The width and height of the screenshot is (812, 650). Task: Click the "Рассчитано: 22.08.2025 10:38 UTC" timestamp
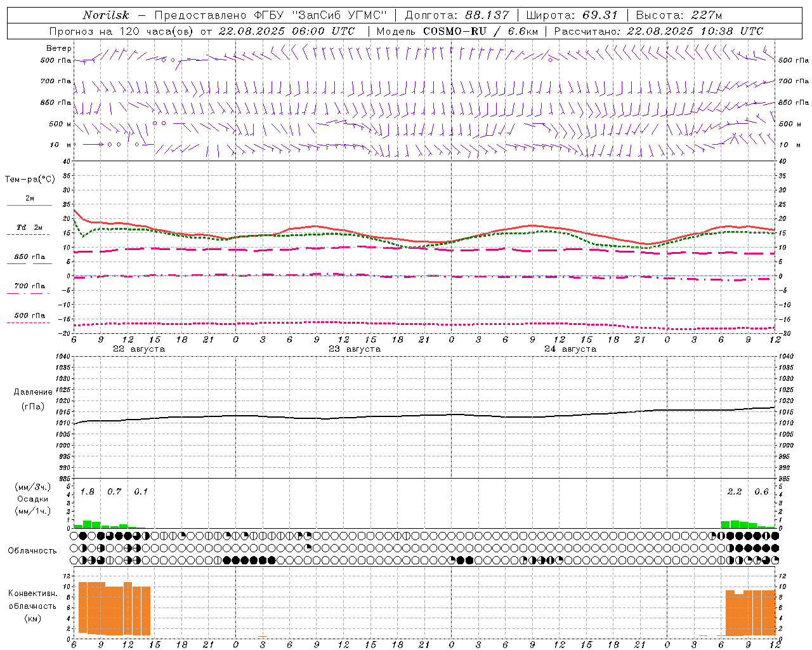coord(658,31)
